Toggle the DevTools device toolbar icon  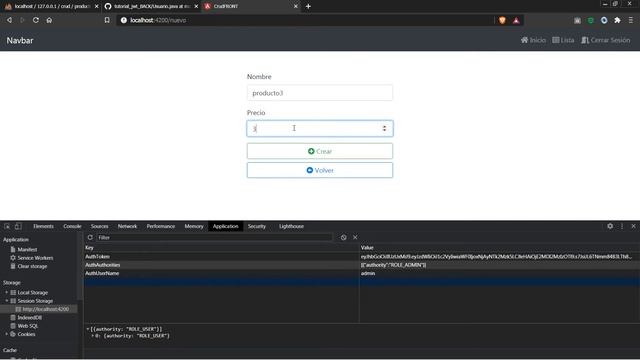click(x=18, y=226)
